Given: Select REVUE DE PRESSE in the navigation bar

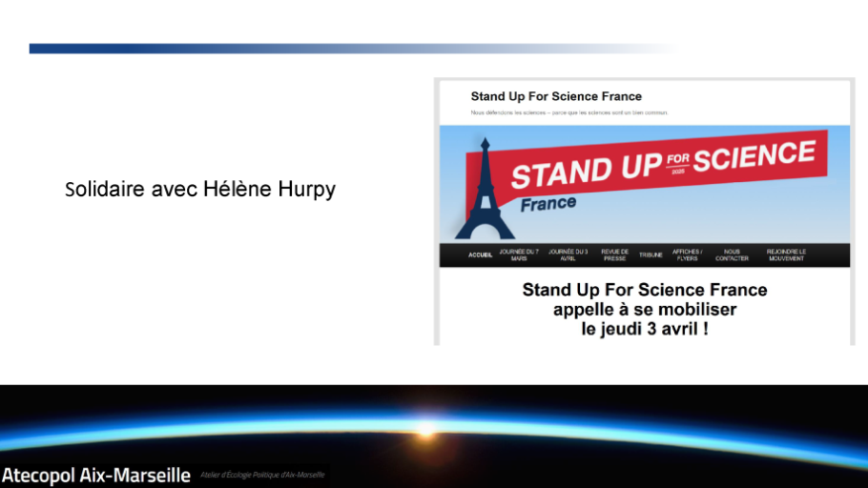Looking at the screenshot, I should point(614,255).
